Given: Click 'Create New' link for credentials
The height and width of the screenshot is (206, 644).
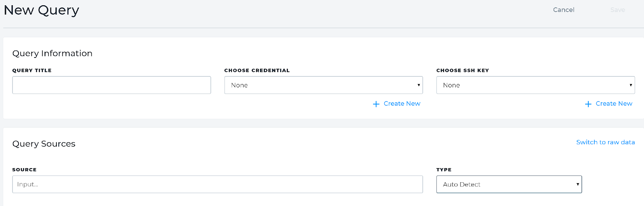Looking at the screenshot, I should tap(402, 104).
